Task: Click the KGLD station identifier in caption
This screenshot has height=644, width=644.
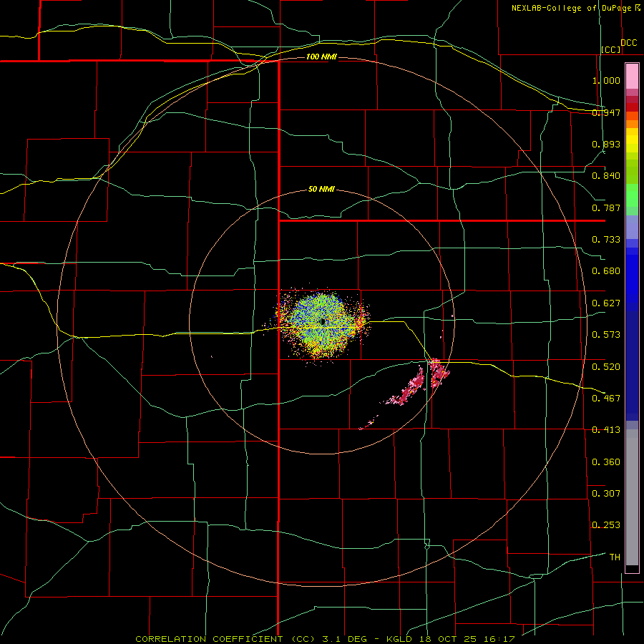Action: click(x=401, y=639)
